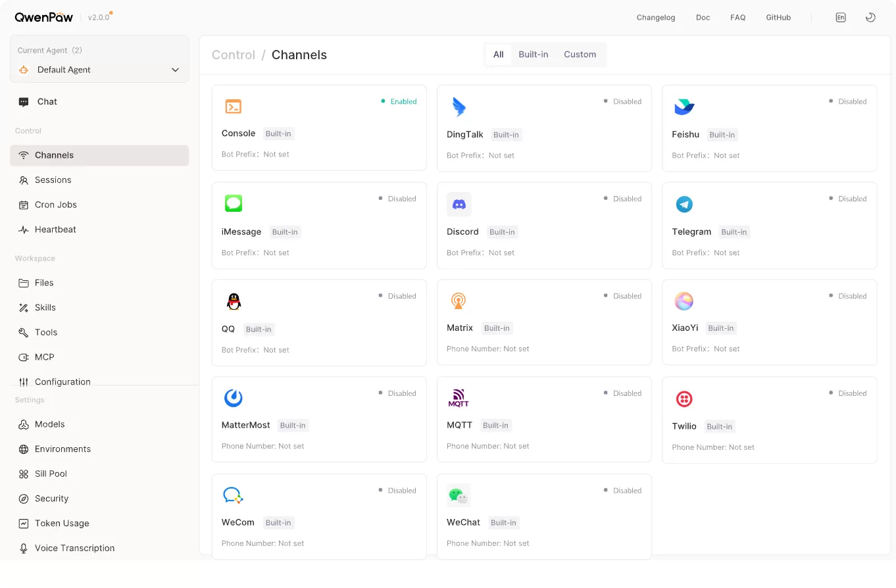Open the GitHub link in header
The image size is (896, 588).
(x=778, y=18)
